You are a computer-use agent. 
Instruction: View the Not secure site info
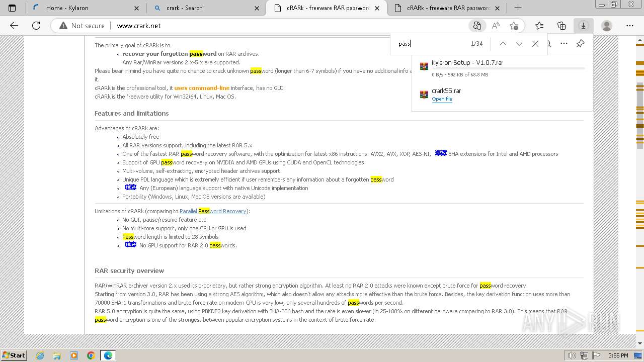(x=82, y=26)
